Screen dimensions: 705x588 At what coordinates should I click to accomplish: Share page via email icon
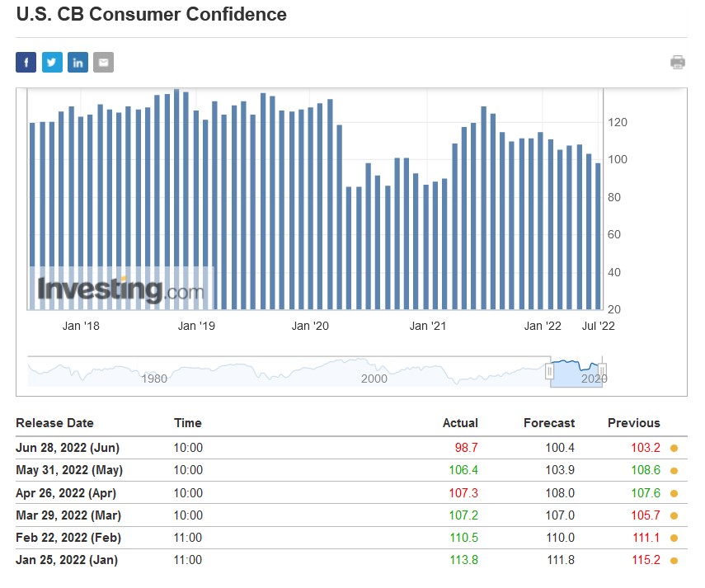tap(103, 62)
